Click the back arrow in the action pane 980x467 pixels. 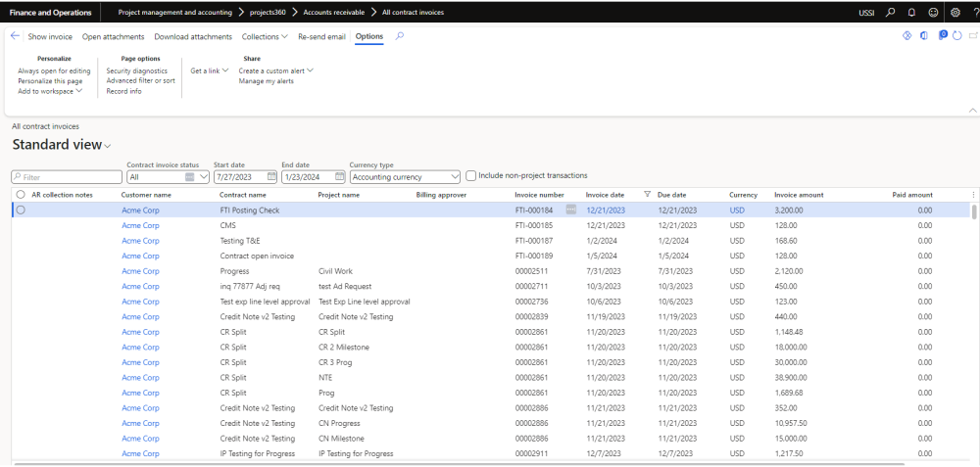pyautogui.click(x=15, y=36)
